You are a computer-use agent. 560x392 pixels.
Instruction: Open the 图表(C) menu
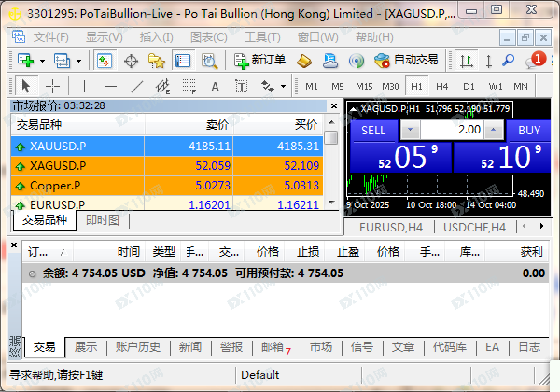207,36
